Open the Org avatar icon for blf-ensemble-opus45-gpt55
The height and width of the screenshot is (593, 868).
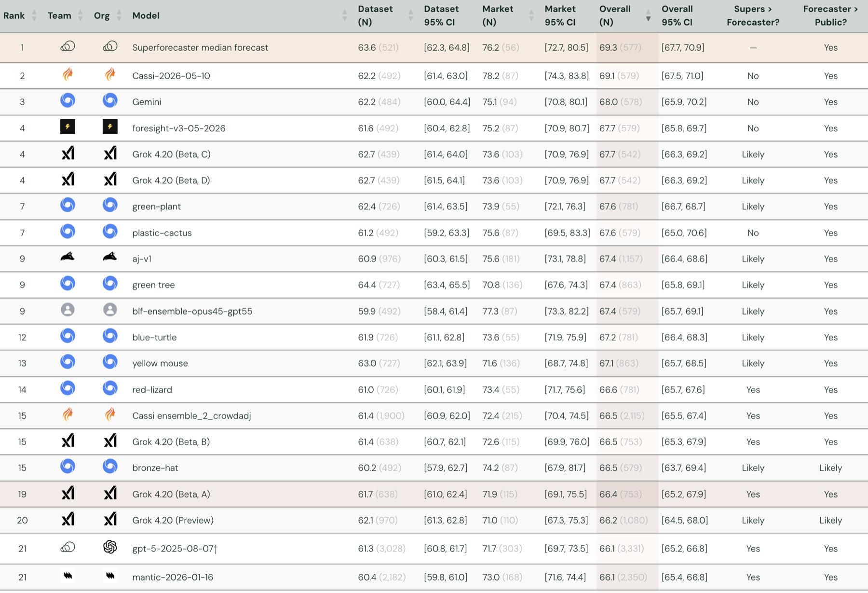[110, 310]
